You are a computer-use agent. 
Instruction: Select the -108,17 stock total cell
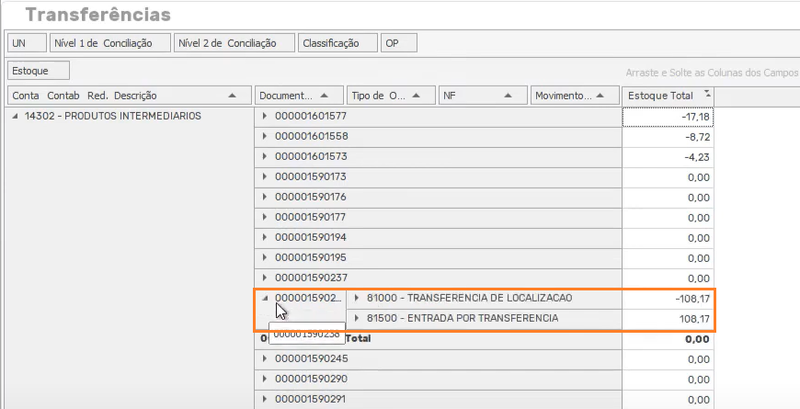[668, 299]
